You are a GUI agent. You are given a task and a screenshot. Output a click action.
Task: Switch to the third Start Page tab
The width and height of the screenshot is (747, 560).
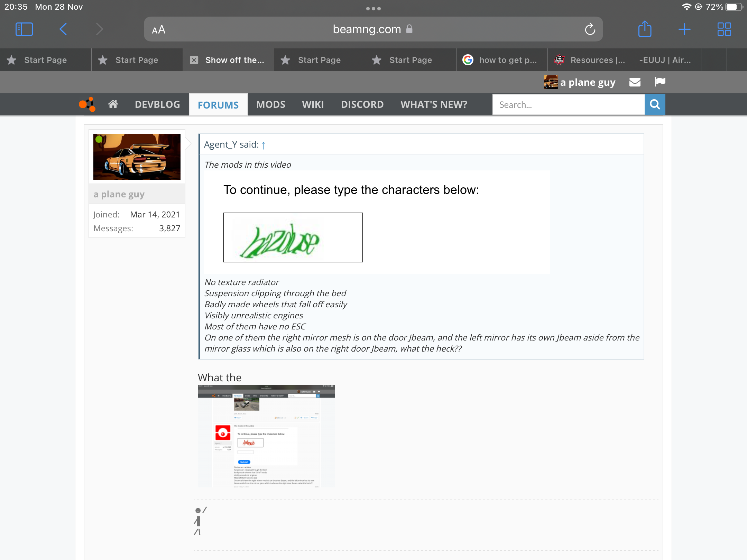(320, 60)
